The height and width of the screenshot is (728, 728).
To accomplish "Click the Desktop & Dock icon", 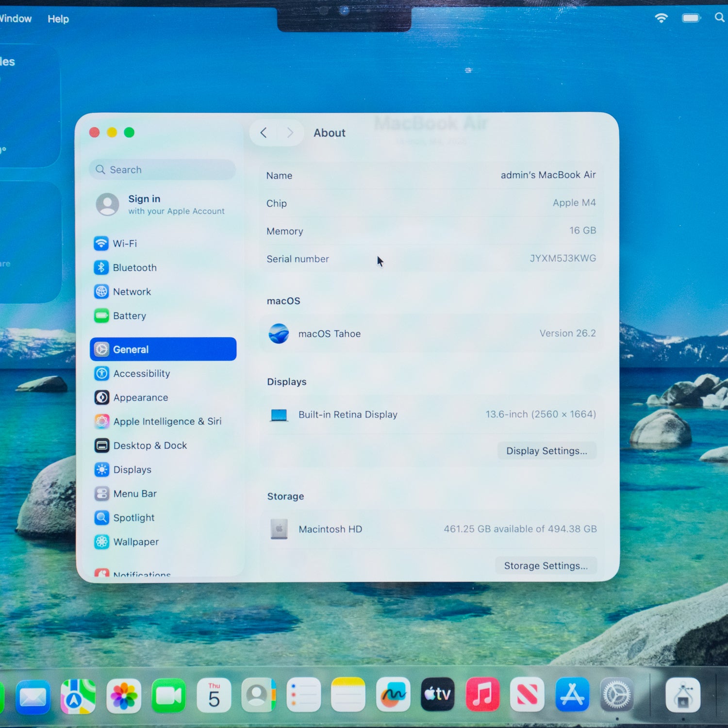I will [101, 445].
